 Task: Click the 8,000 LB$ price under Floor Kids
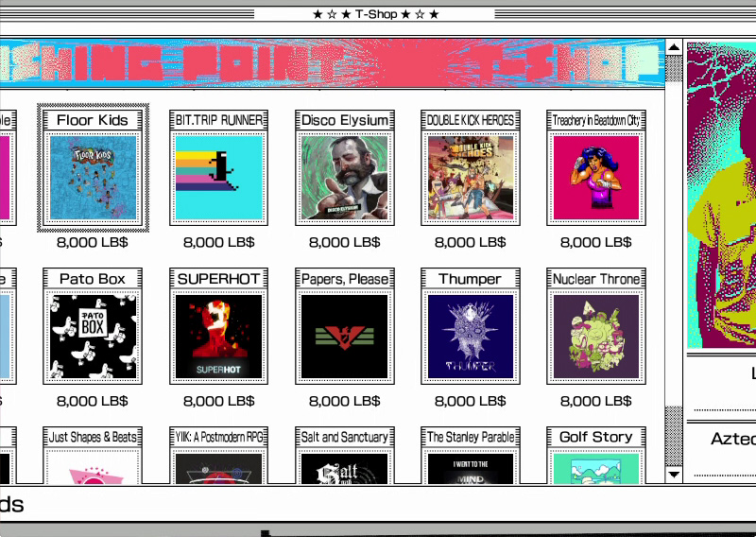coord(93,242)
